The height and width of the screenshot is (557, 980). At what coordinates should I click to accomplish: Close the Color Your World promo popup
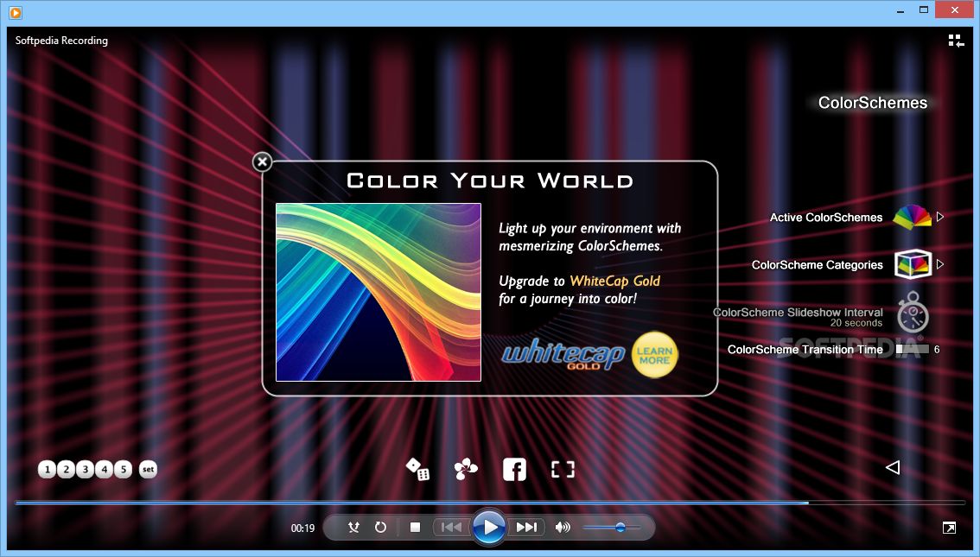point(263,162)
